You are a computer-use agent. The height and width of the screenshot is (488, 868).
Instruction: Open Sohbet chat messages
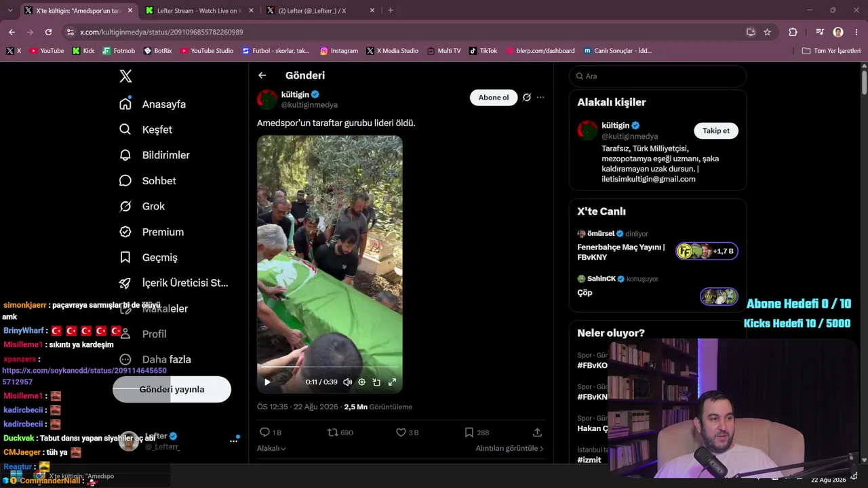(148, 181)
